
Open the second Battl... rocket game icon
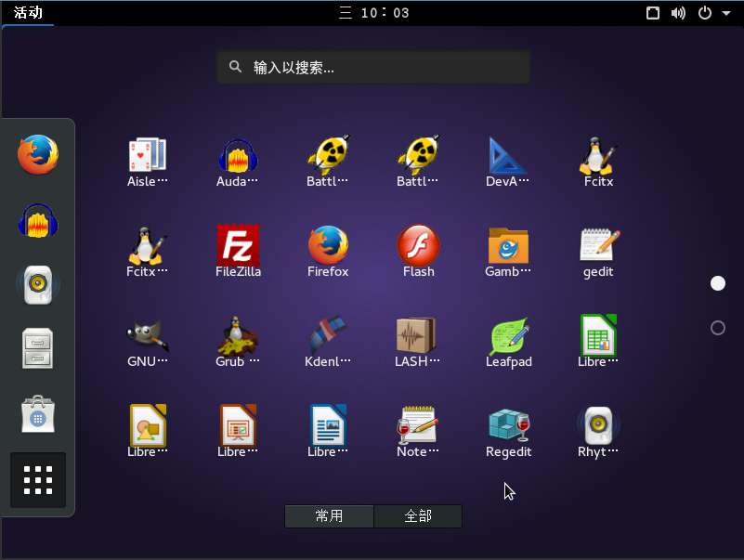pyautogui.click(x=418, y=162)
